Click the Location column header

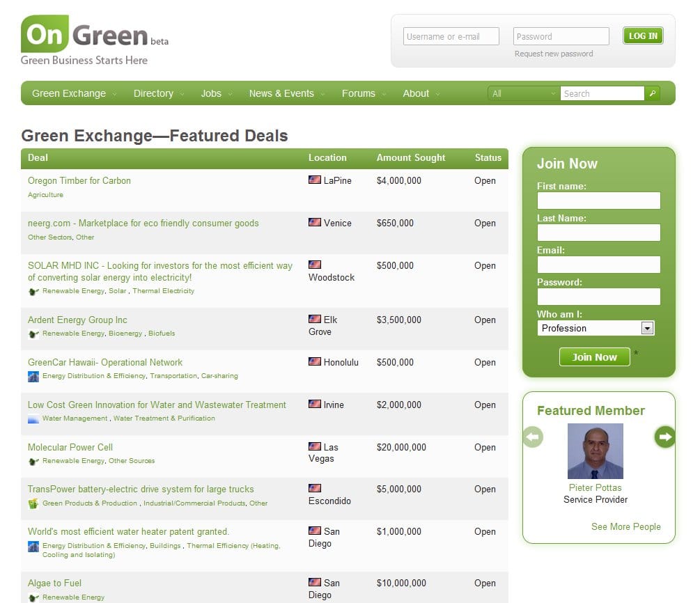[327, 157]
